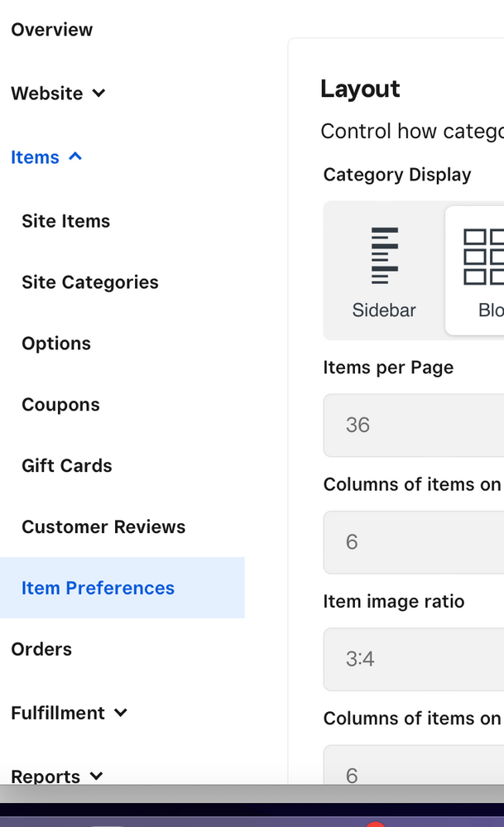Go to Site Items
The width and height of the screenshot is (504, 827).
click(x=65, y=221)
